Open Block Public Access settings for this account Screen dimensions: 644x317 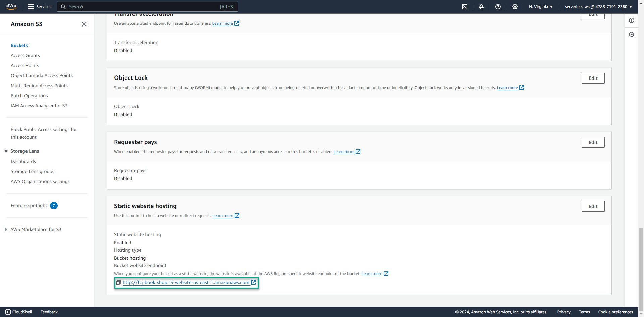(x=44, y=133)
